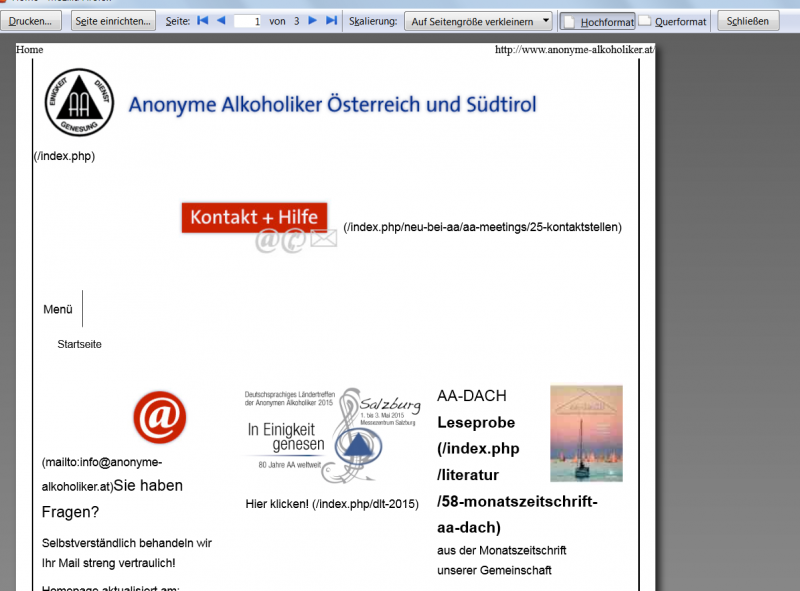
Task: Click the http://www.anonyme-alkoholiker.at/ header URL
Action: (x=574, y=50)
